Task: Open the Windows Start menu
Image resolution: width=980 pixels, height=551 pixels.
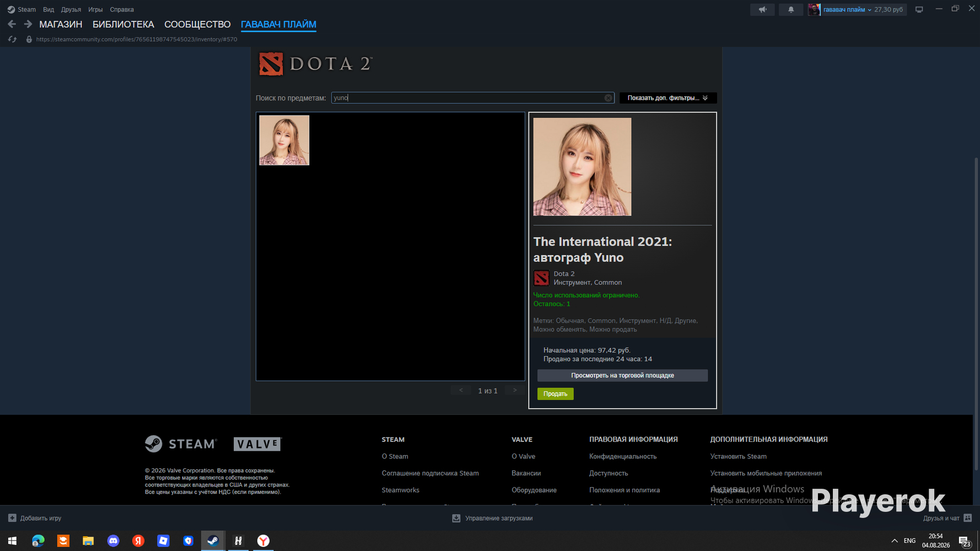Action: (12, 541)
